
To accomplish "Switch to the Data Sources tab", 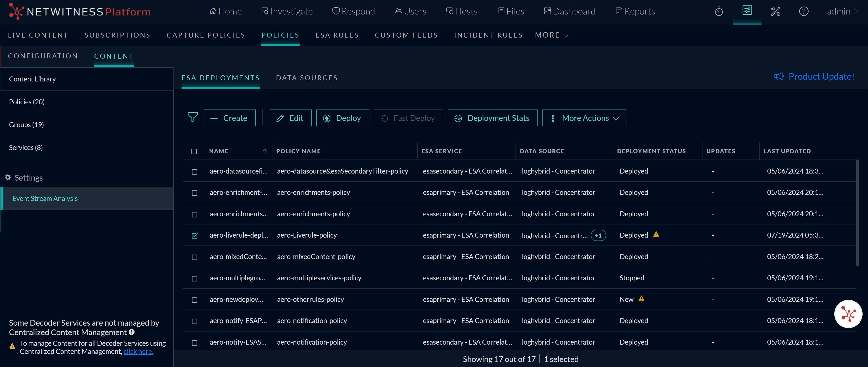I will [306, 78].
